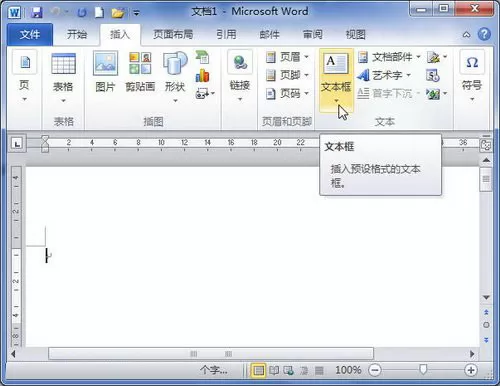Image resolution: width=500 pixels, height=386 pixels.
Task: Switch to the 引用 References tab
Action: pyautogui.click(x=226, y=34)
